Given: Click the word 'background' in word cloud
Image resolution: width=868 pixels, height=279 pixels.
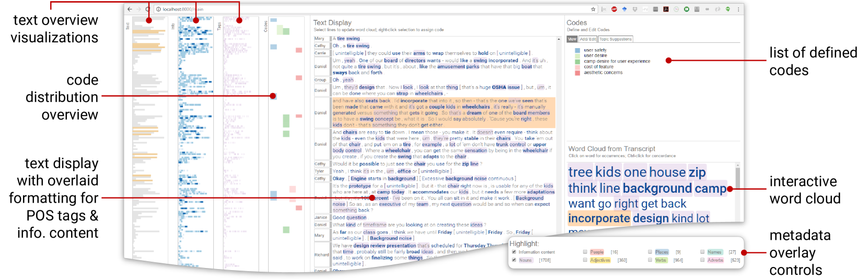Looking at the screenshot, I should [x=657, y=188].
